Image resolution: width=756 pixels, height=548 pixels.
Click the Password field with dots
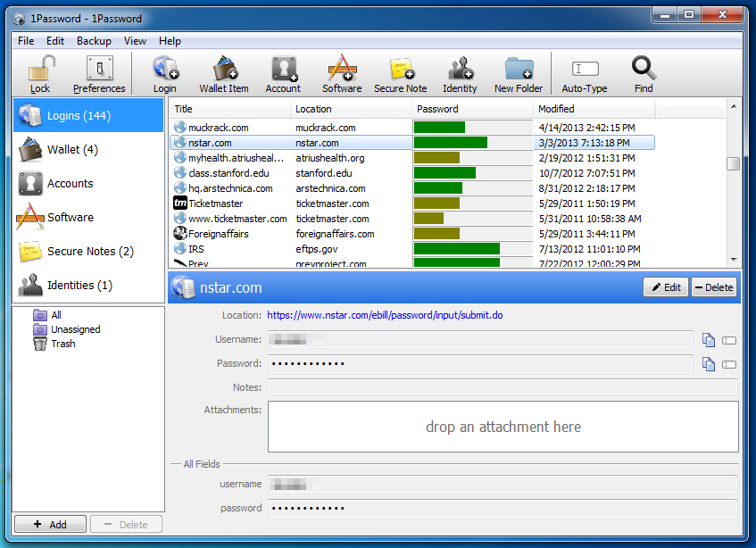coord(480,364)
